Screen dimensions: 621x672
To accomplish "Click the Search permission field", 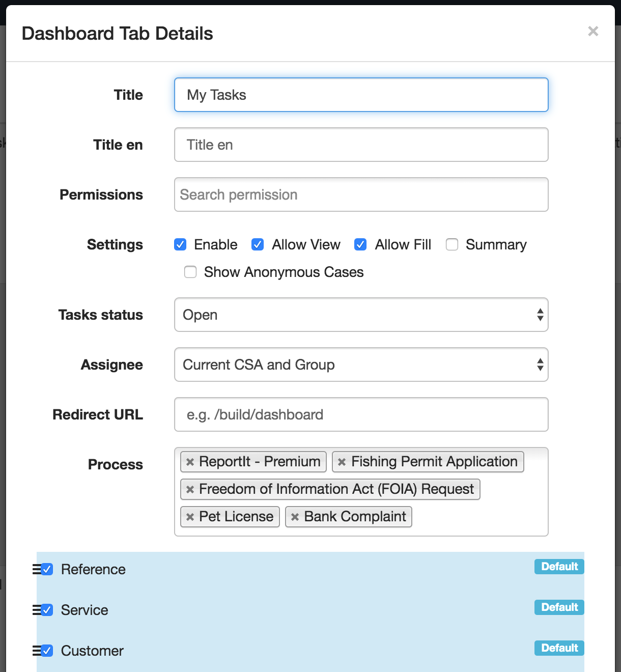I will pos(361,194).
